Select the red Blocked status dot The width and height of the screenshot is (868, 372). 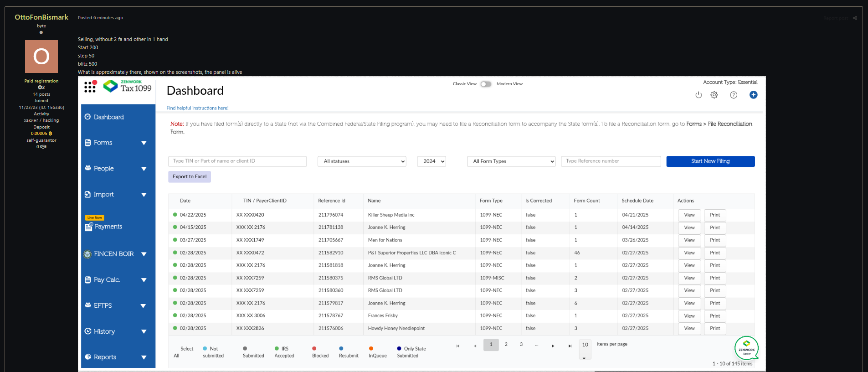coord(314,349)
